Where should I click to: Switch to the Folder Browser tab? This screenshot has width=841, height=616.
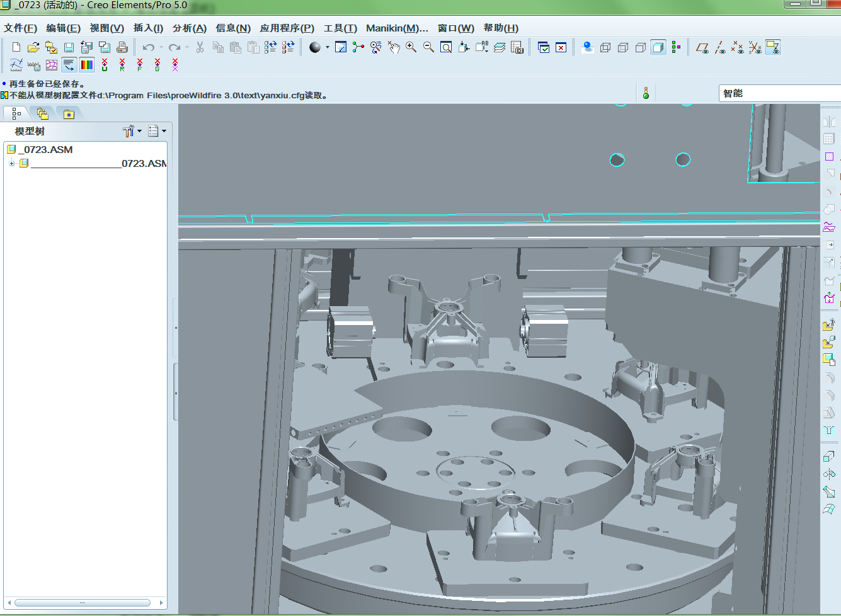click(42, 113)
